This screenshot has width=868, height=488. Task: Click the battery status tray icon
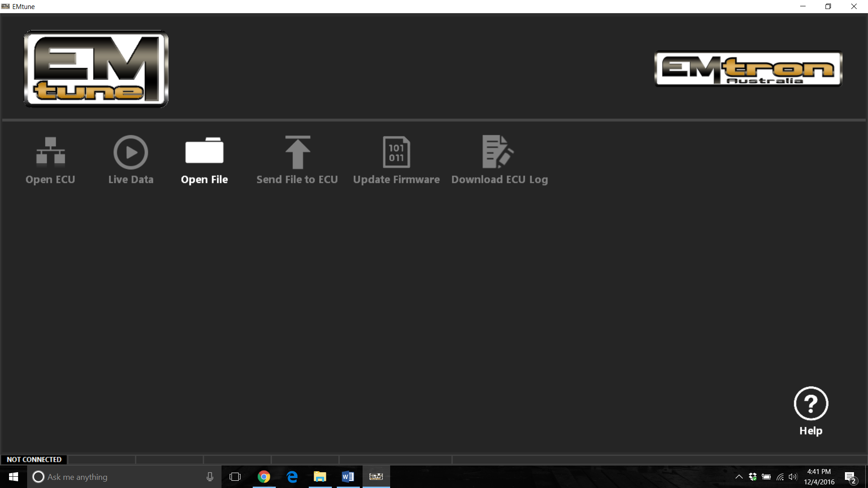pyautogui.click(x=766, y=477)
